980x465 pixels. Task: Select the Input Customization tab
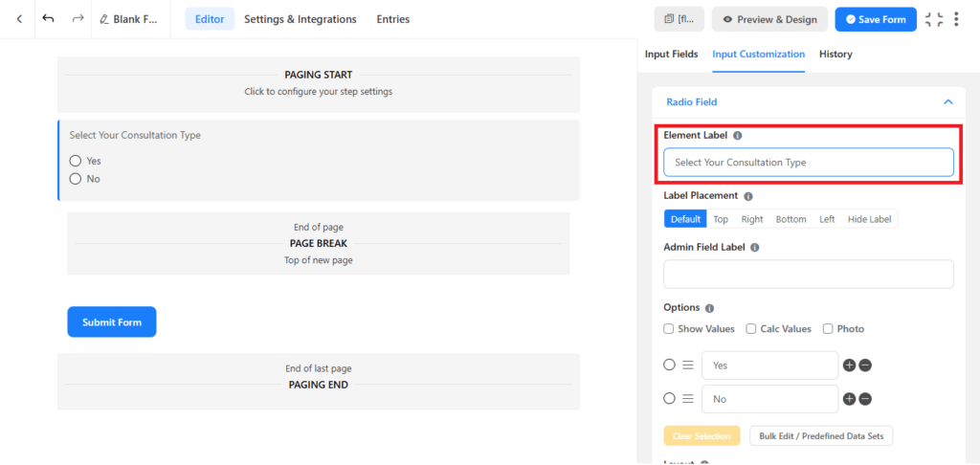click(x=759, y=55)
